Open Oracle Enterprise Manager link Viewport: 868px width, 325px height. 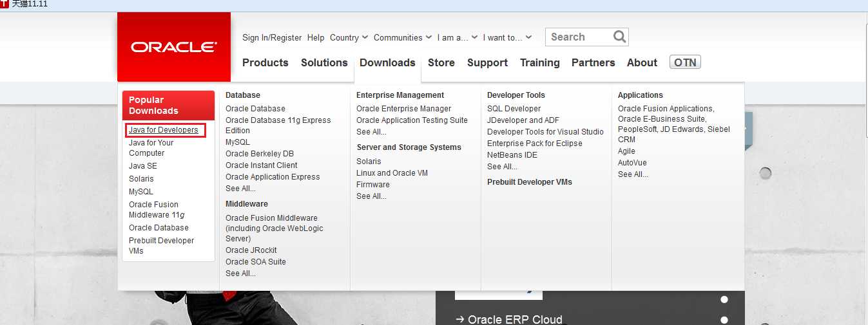tap(404, 109)
